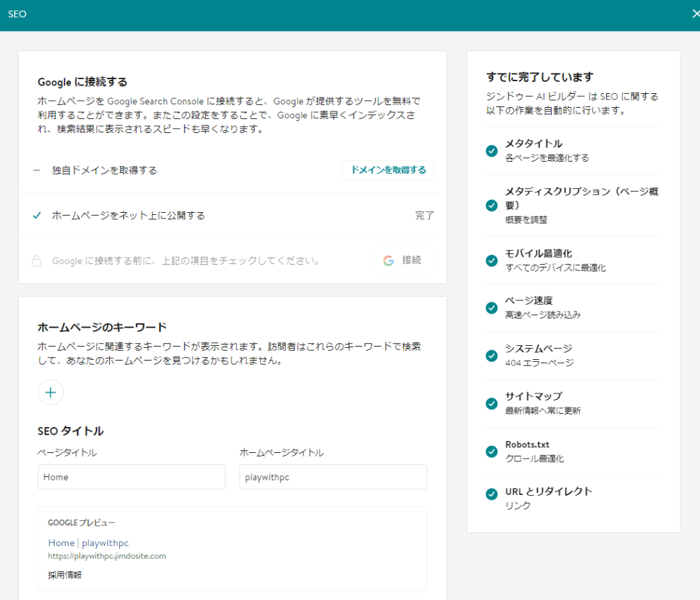Open the Home | playwithpc preview link

point(88,543)
